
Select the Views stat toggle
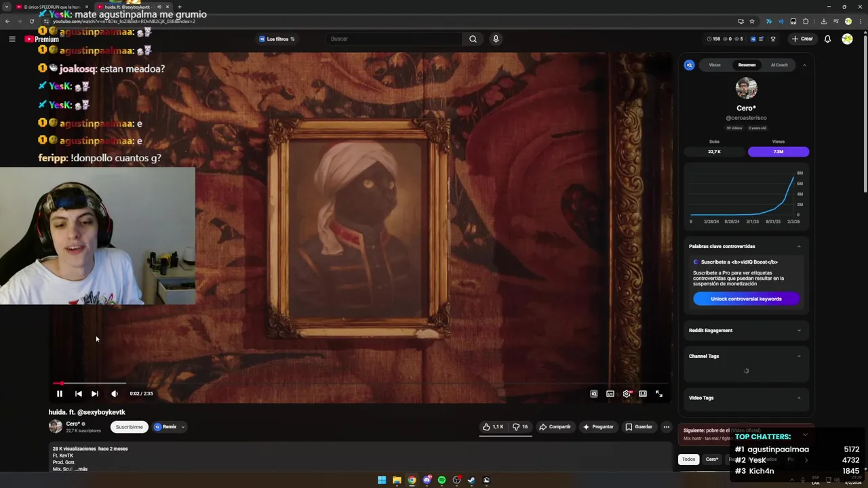tap(778, 152)
